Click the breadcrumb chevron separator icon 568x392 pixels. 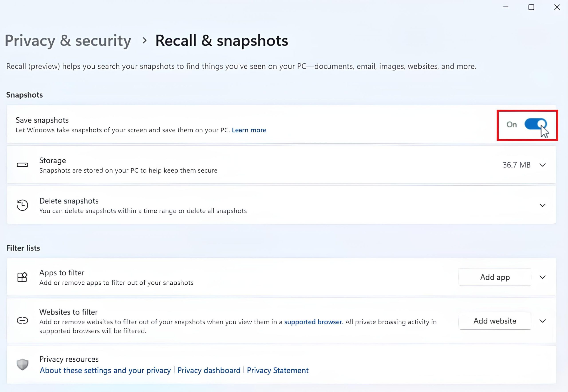(x=144, y=41)
